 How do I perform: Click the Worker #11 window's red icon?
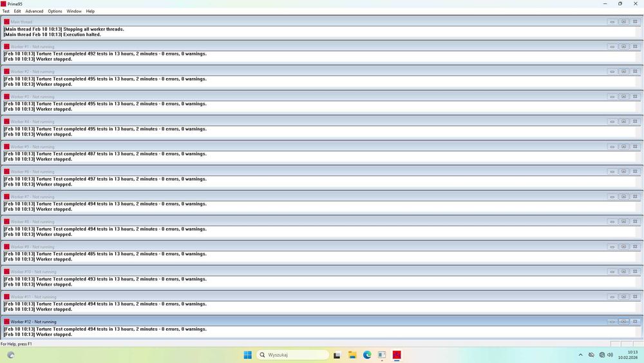(x=6, y=297)
